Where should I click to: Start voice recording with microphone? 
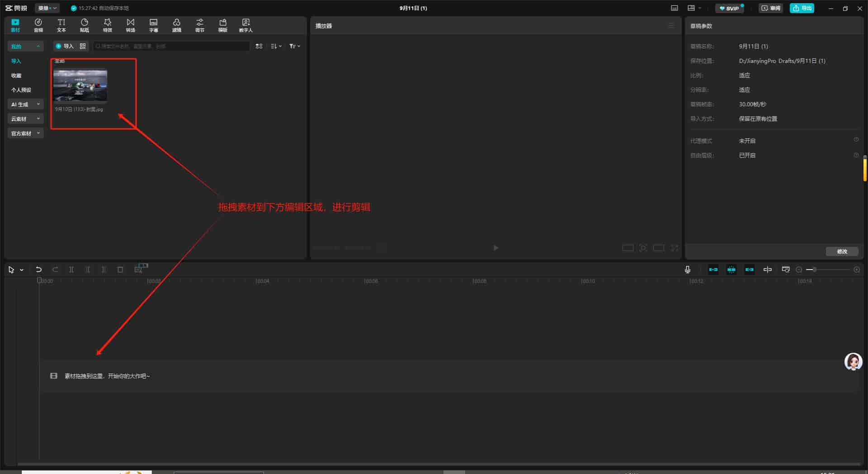coord(688,270)
